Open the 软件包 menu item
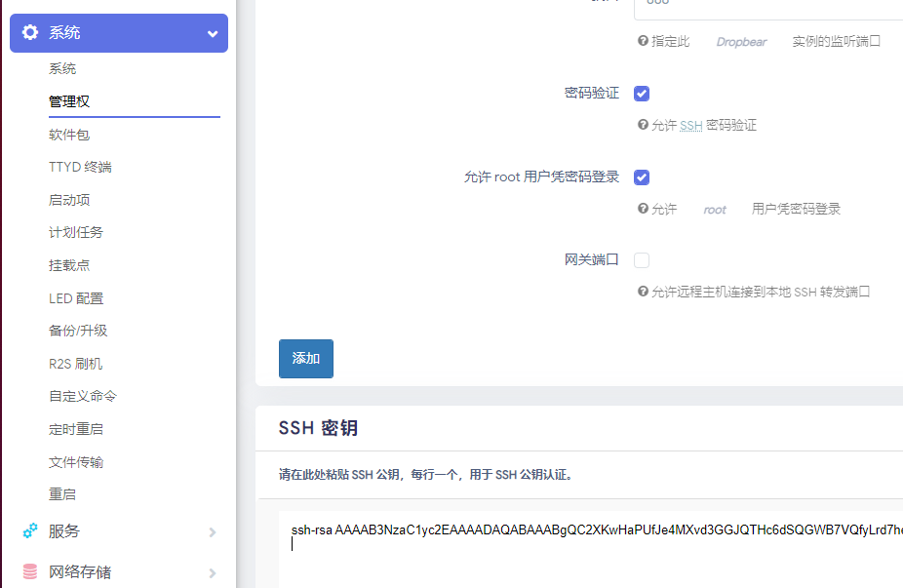 pos(69,135)
